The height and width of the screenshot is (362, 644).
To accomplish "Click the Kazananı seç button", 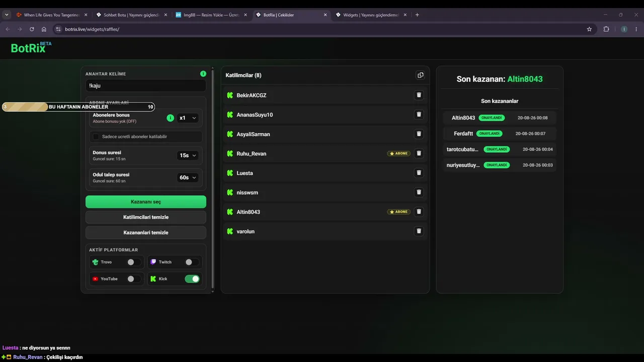I will coord(146,202).
